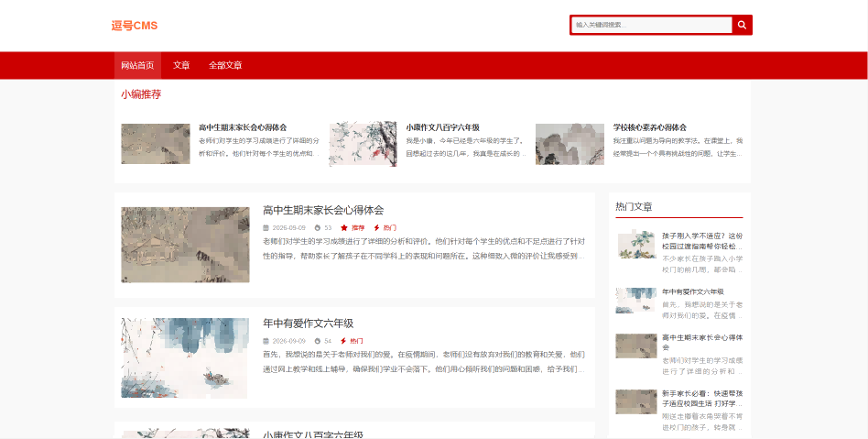Image resolution: width=868 pixels, height=439 pixels.
Task: Click the view count 54
Action: click(329, 341)
